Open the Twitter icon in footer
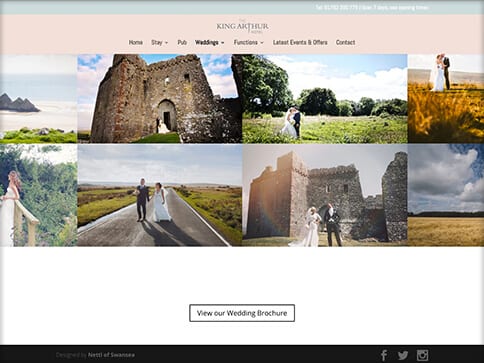The image size is (484, 363). coord(403,355)
